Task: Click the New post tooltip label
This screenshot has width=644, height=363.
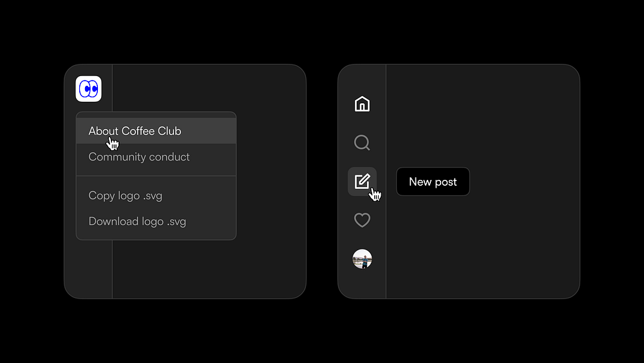Action: click(x=433, y=181)
